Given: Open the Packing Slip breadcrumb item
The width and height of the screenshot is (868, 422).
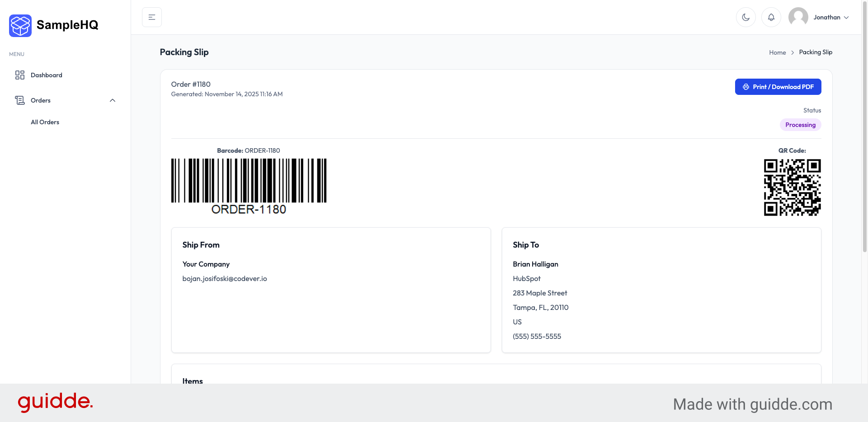Looking at the screenshot, I should coord(816,52).
